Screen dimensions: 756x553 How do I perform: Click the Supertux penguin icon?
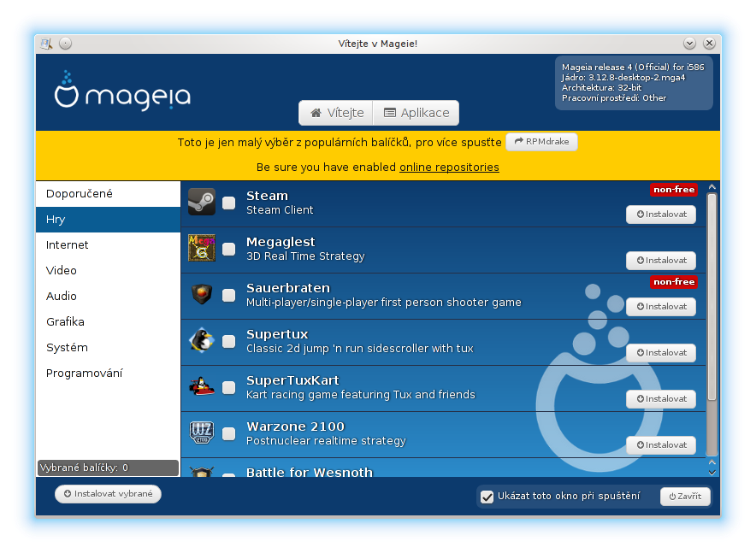(x=202, y=340)
